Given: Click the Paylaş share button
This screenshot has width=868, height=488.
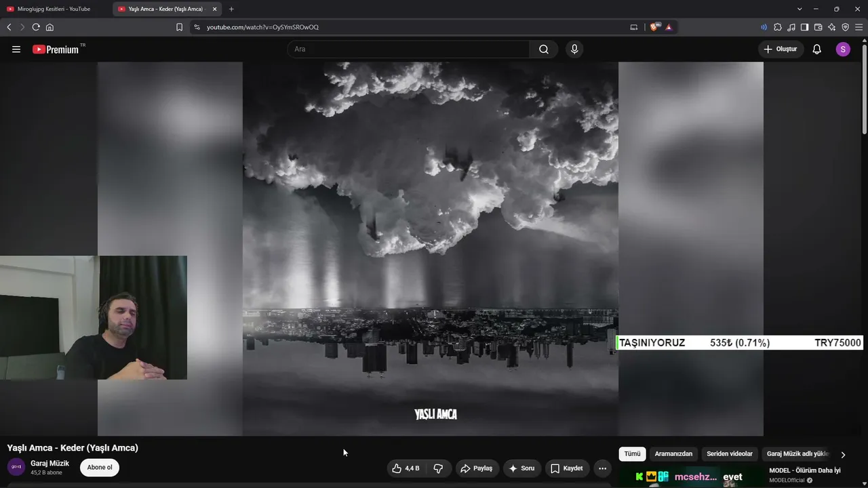Looking at the screenshot, I should click(x=476, y=468).
